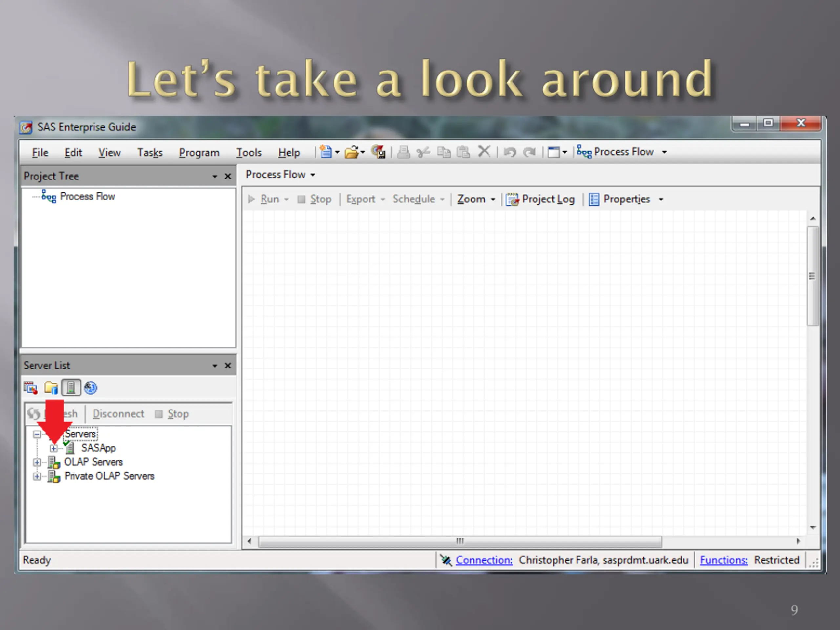Open the dropdown arrow beside New icon
The height and width of the screenshot is (630, 840).
pos(337,152)
